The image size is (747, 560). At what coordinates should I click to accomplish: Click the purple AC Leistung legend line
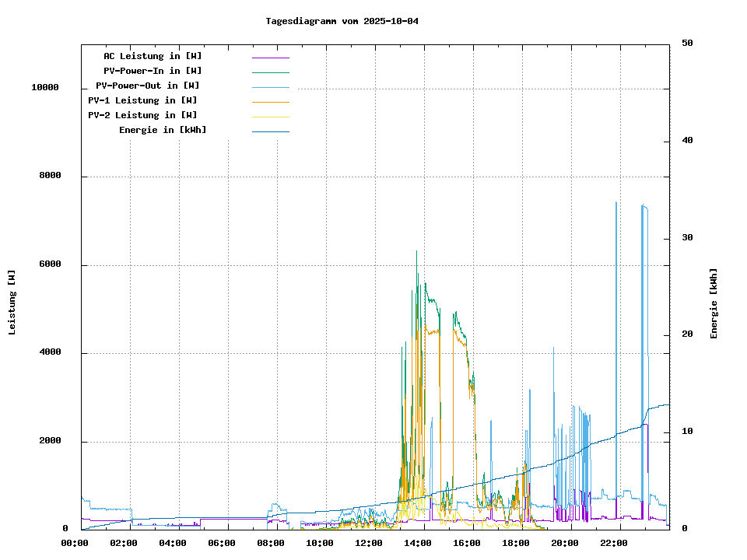pyautogui.click(x=270, y=58)
